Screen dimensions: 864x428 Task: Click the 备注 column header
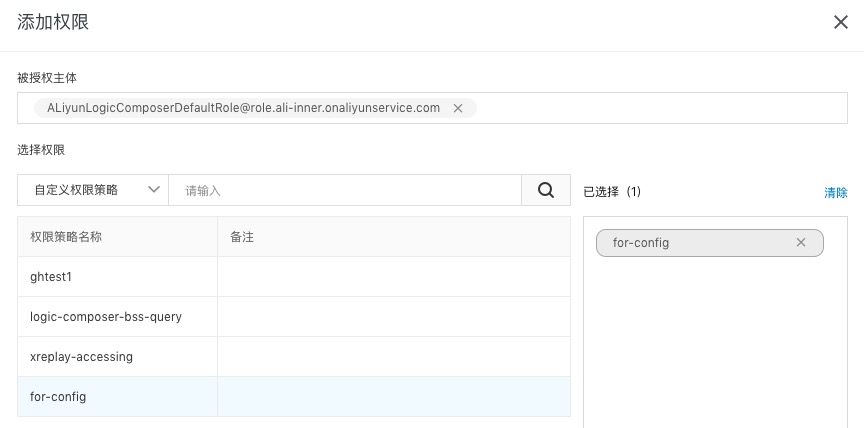tap(394, 237)
